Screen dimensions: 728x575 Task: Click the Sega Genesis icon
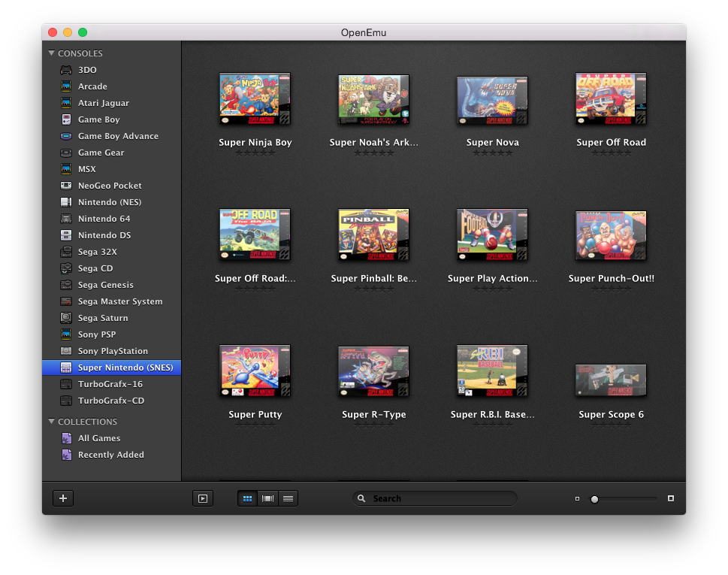click(66, 285)
